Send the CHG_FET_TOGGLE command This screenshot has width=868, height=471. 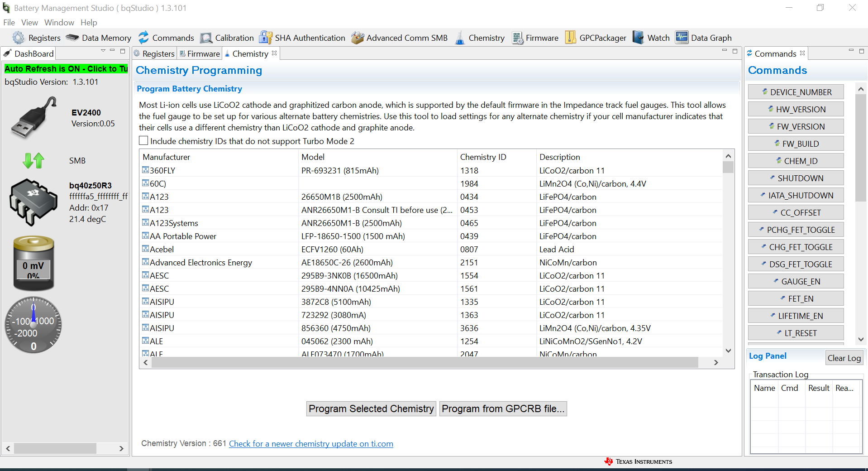tap(796, 247)
